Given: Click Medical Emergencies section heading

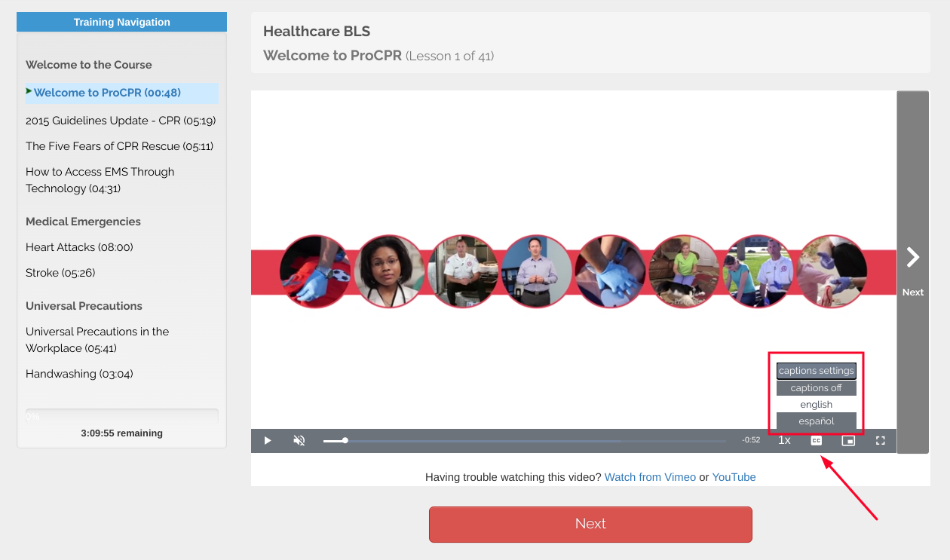Looking at the screenshot, I should pos(83,222).
